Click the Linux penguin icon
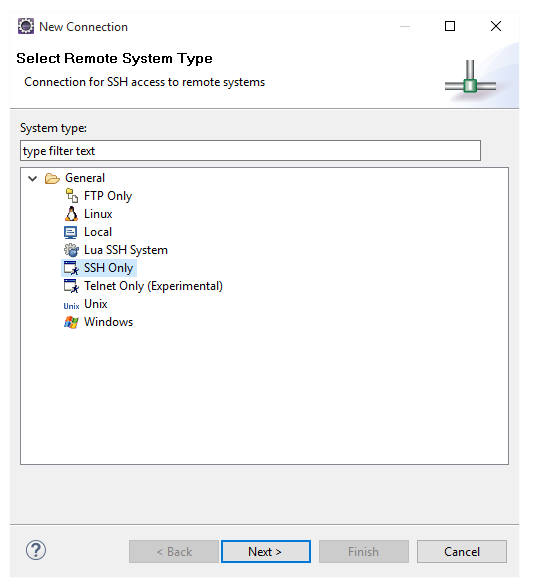533x587 pixels. point(71,214)
